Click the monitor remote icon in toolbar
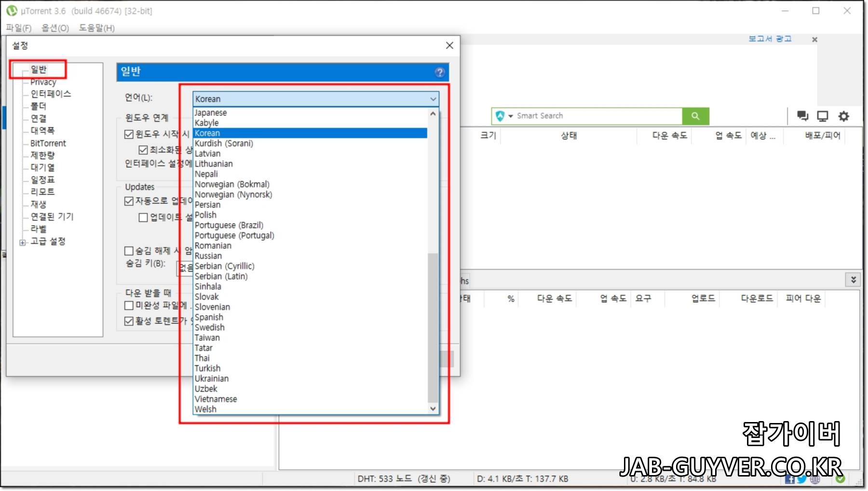Viewport: 868px width, 491px height. (823, 116)
